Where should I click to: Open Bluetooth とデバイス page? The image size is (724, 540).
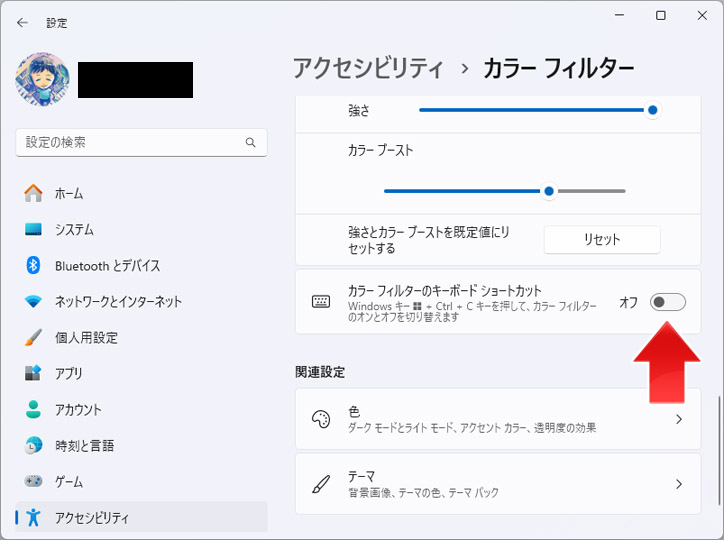(141, 265)
